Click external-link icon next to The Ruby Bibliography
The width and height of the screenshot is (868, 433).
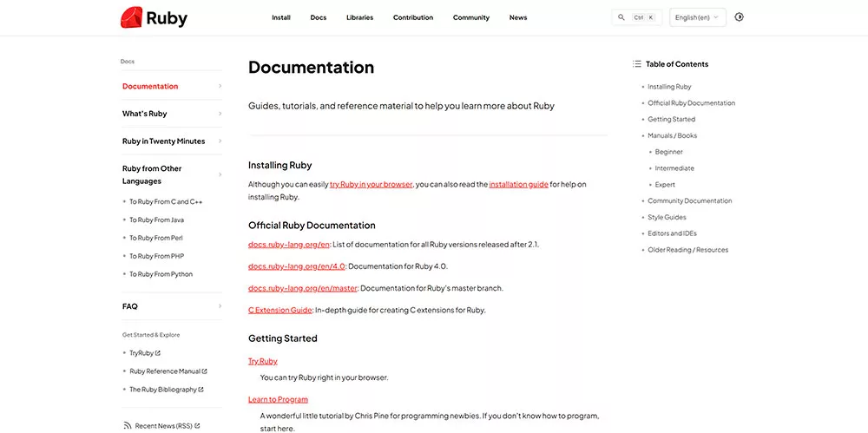(201, 390)
